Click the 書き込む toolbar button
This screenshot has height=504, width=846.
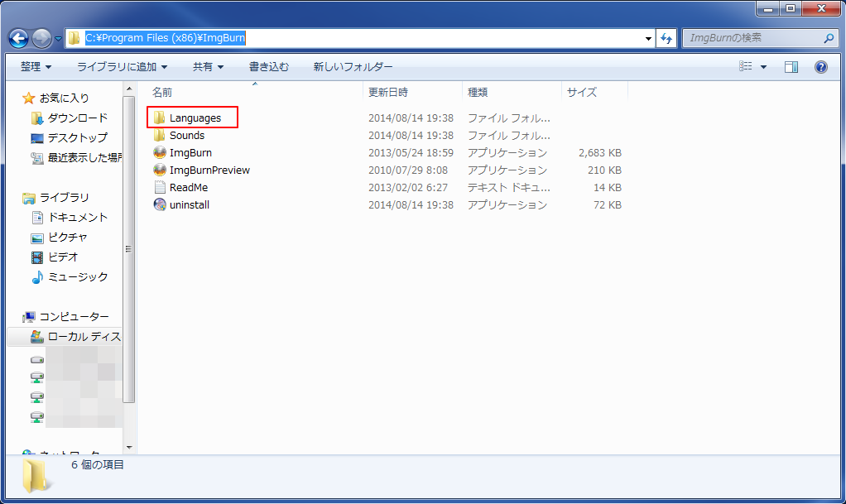pos(269,66)
